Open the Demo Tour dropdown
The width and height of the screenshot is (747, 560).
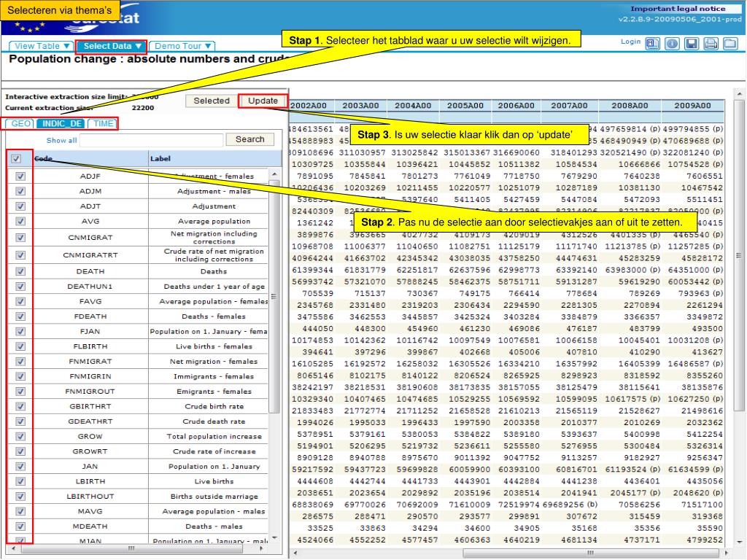[182, 46]
